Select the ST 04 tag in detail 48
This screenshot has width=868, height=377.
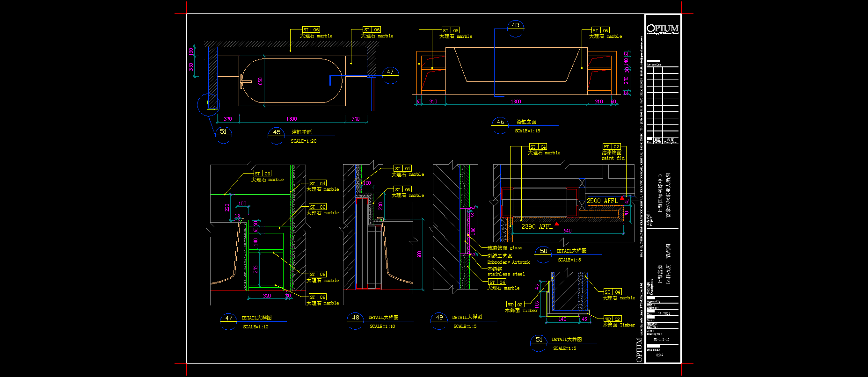402,168
